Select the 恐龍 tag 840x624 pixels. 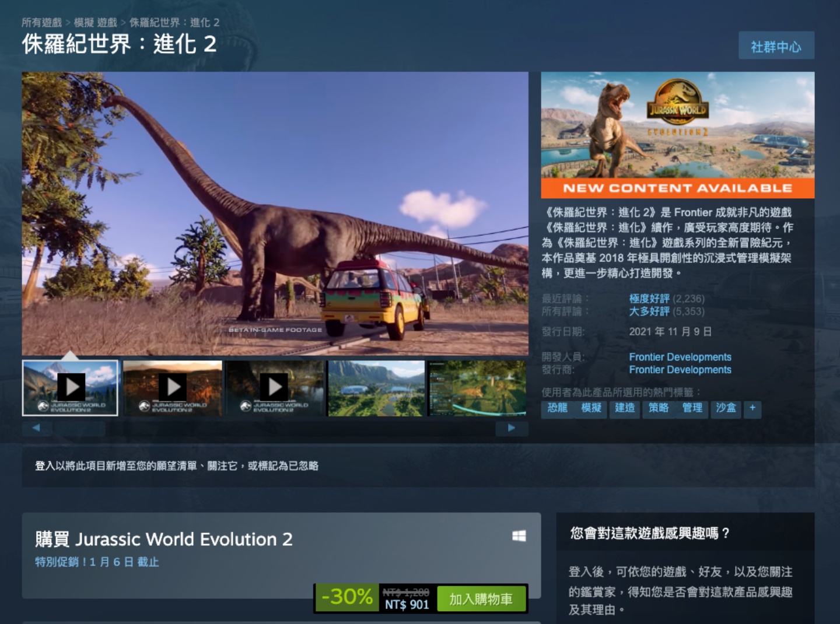tap(557, 408)
